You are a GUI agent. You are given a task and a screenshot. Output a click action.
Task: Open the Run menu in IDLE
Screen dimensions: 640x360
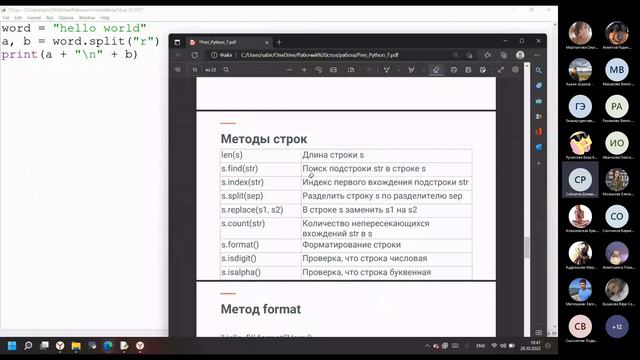click(x=50, y=18)
